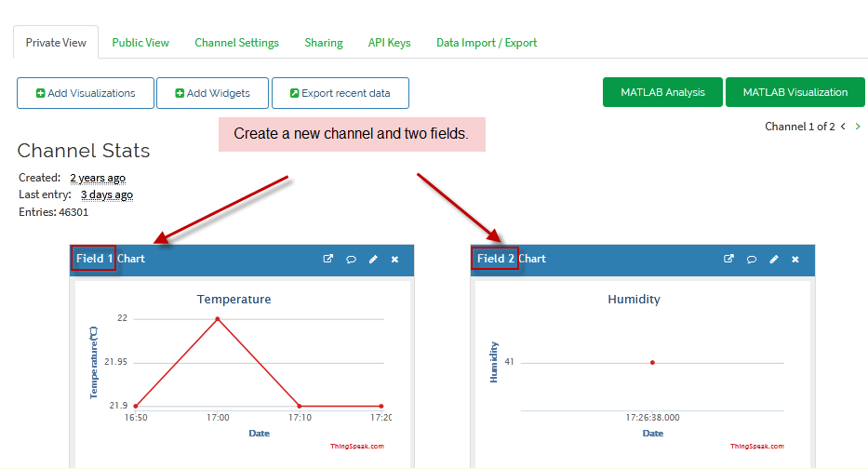Switch to the API Keys tab
The width and height of the screenshot is (868, 469).
point(389,43)
